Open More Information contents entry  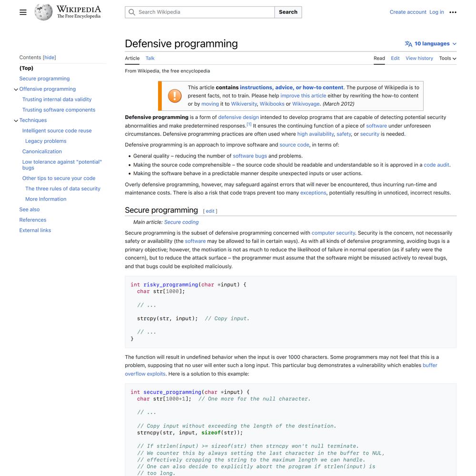46,199
